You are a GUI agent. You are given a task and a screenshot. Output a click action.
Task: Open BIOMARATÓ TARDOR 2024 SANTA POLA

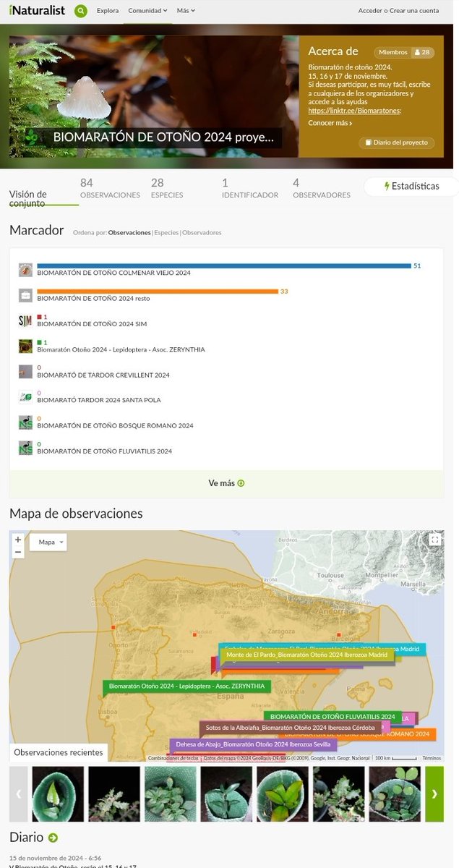99,400
